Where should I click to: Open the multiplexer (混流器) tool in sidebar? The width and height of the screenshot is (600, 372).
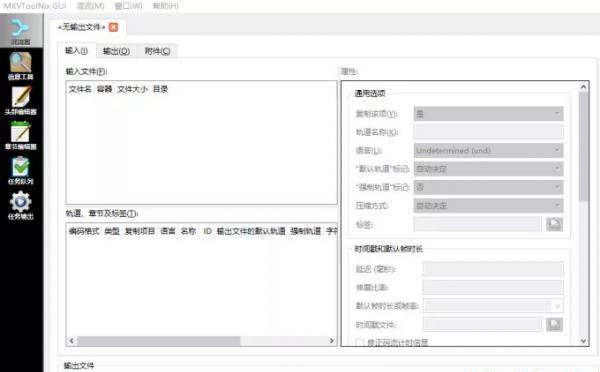(21, 31)
